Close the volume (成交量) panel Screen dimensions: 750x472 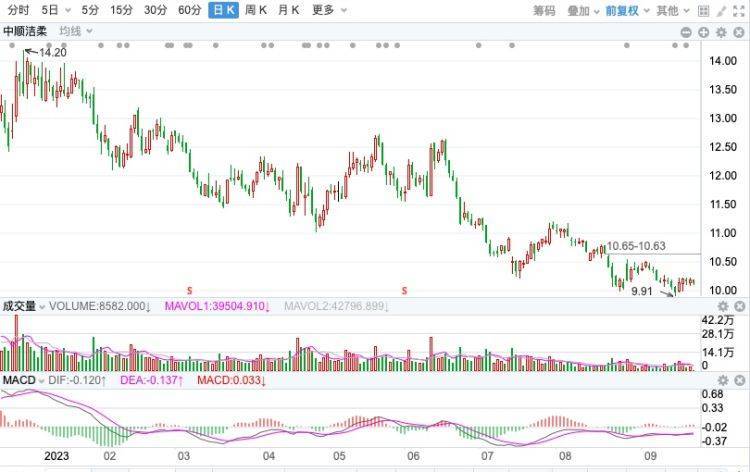pos(738,306)
